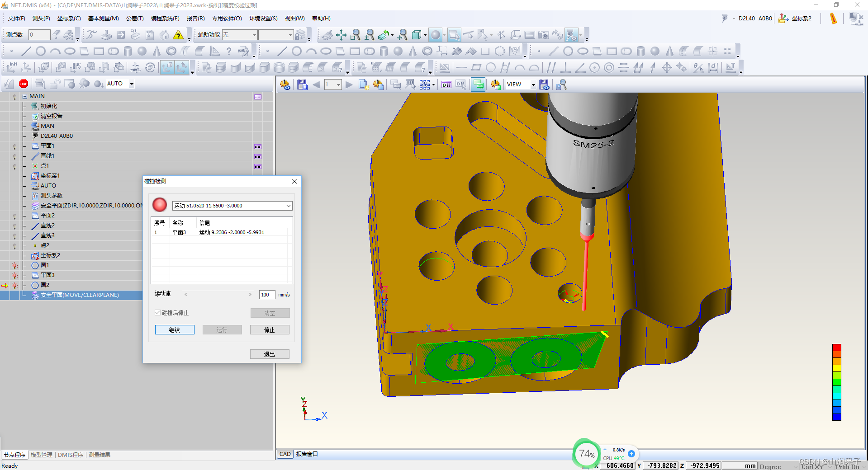Open the AUTO mode dropdown

tap(132, 84)
